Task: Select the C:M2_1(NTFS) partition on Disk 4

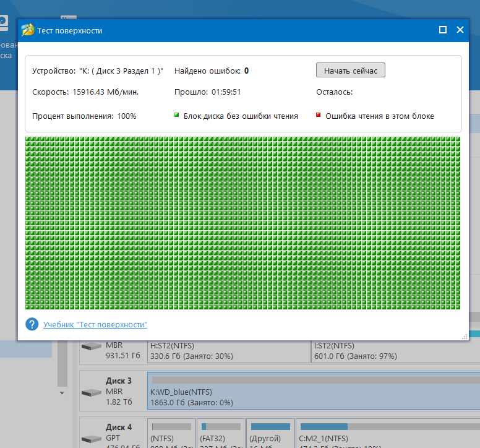Action: (387, 436)
